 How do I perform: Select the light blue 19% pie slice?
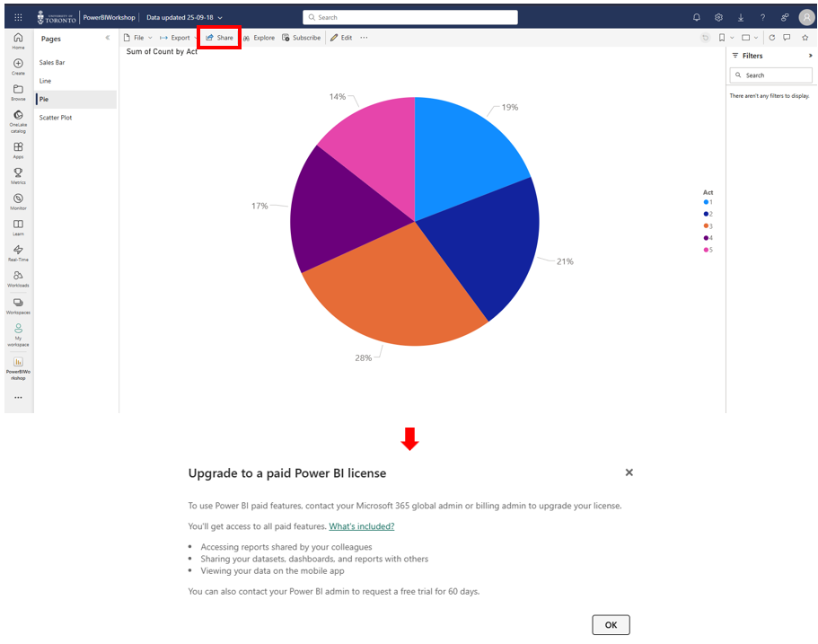[x=462, y=156]
